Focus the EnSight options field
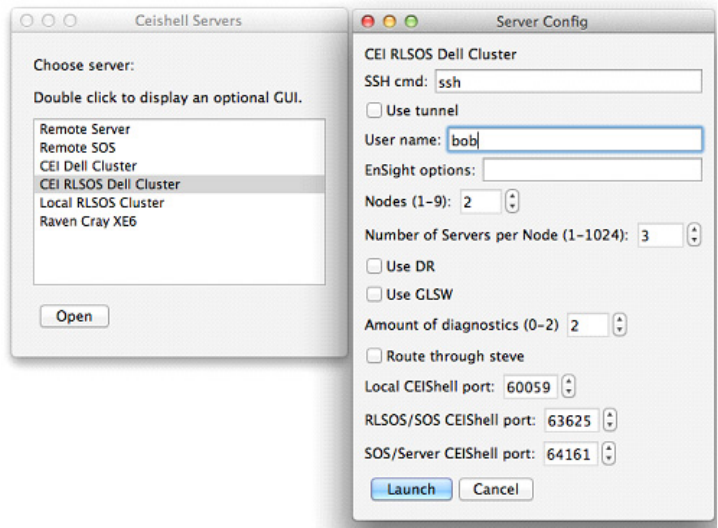Screen dimensions: 718x528 [592, 169]
